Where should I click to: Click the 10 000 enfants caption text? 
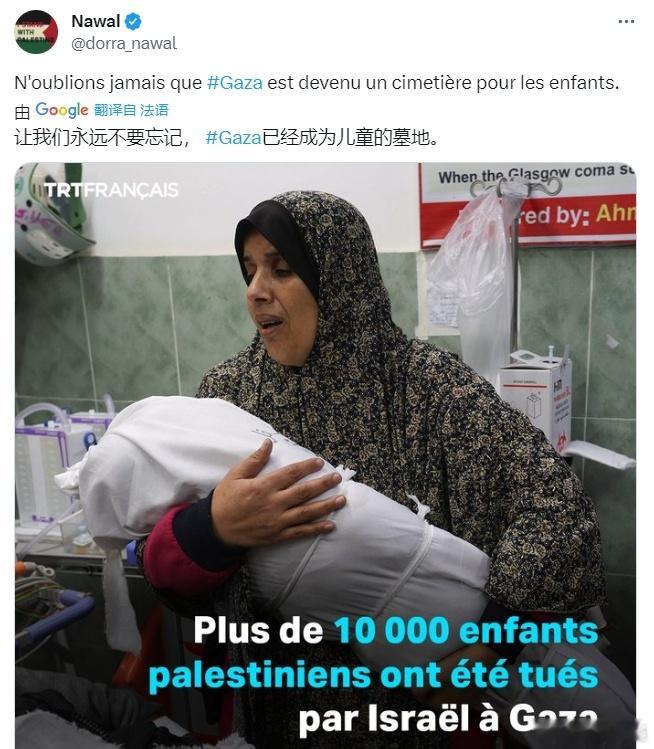466,631
